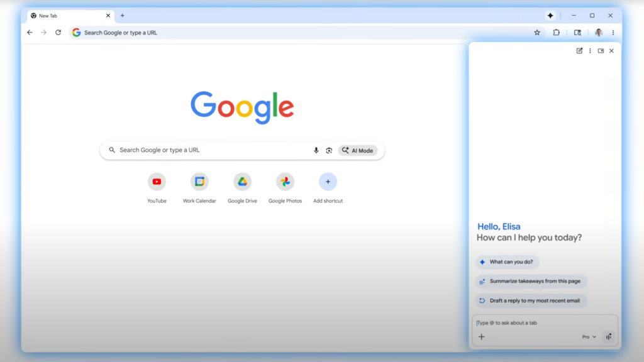
Task: Click the Google G icon in address bar
Action: (x=76, y=33)
